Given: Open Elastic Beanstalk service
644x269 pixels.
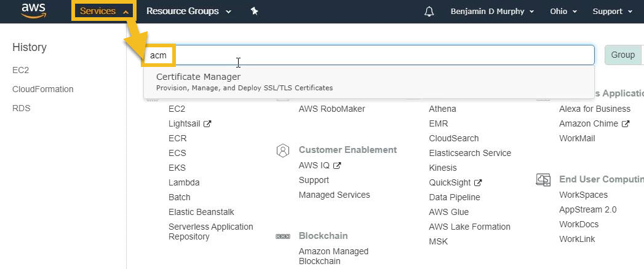Looking at the screenshot, I should pyautogui.click(x=201, y=212).
